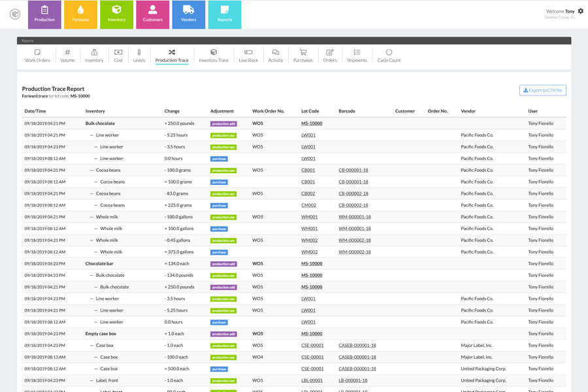588x392 pixels.
Task: Open the Production module tile
Action: [x=44, y=14]
